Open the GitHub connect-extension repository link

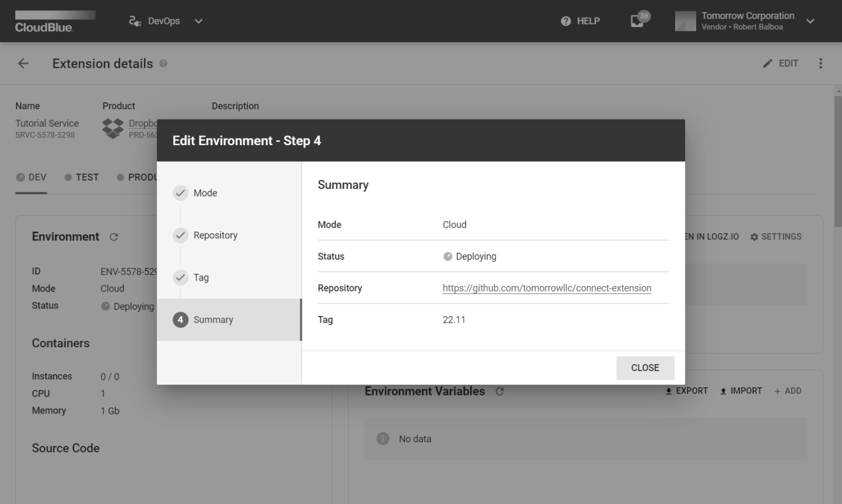(x=547, y=288)
